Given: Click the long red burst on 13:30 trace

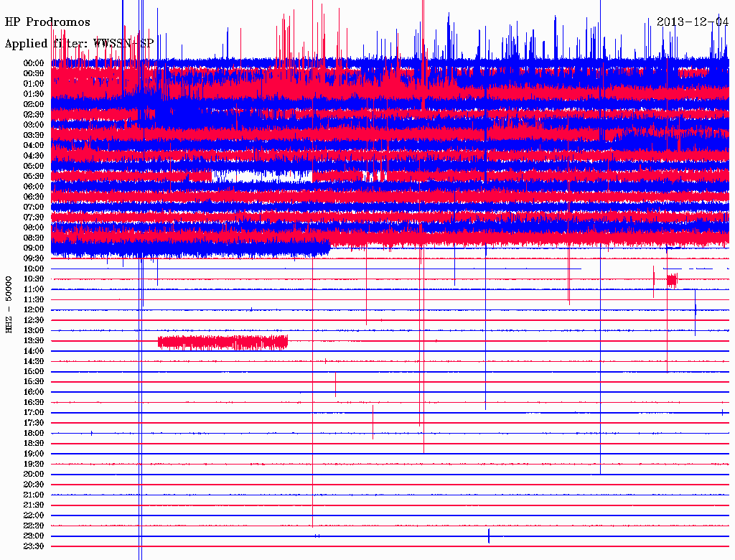Looking at the screenshot, I should [x=223, y=342].
